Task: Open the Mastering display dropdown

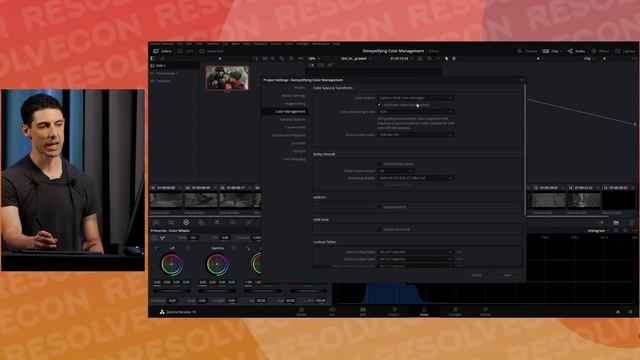Action: (415, 178)
